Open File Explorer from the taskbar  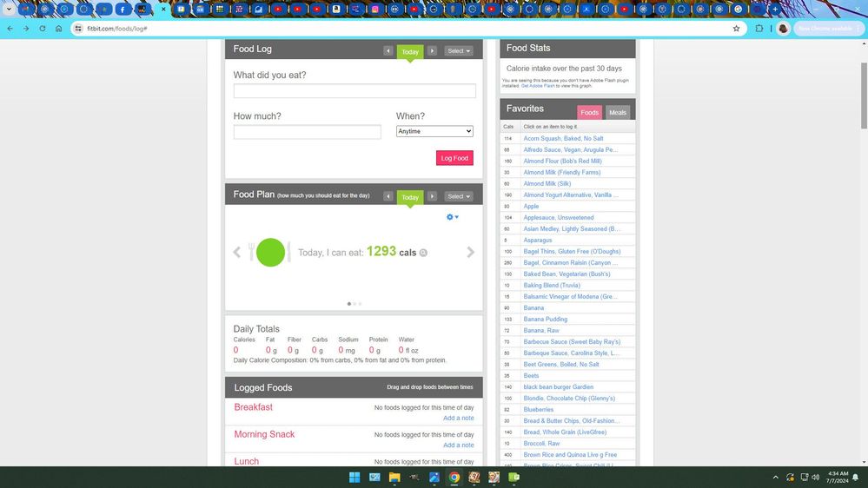coord(394,477)
